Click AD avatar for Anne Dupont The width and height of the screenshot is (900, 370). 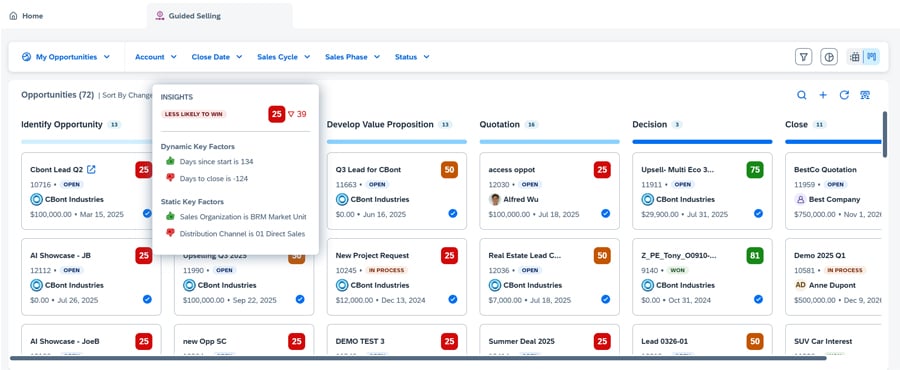click(800, 285)
